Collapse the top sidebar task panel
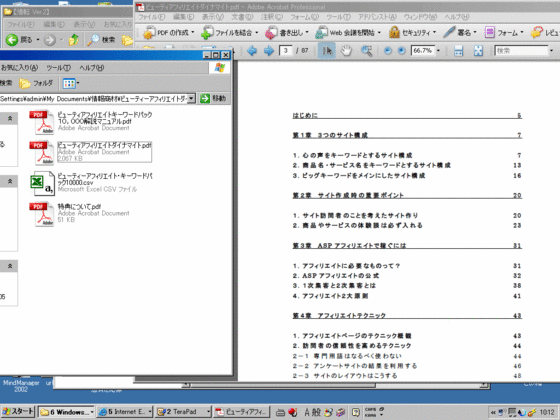 10,118
